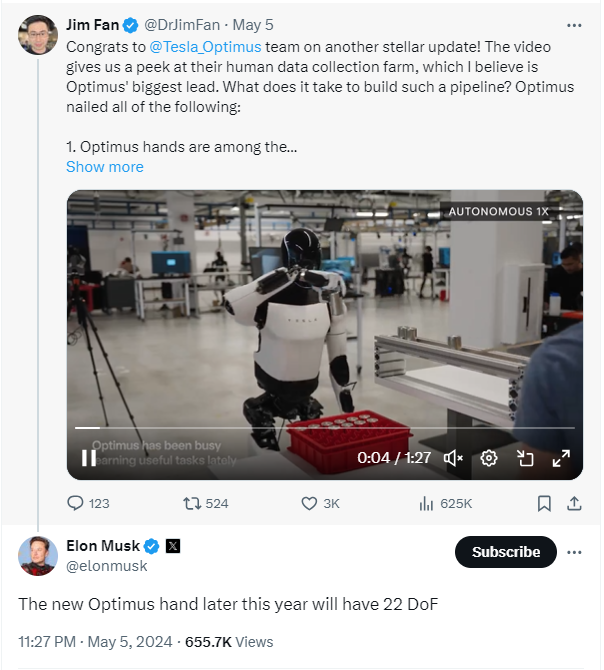Open more options for Jim Fan's tweet
Screen dimensions: 604x670
(x=574, y=26)
